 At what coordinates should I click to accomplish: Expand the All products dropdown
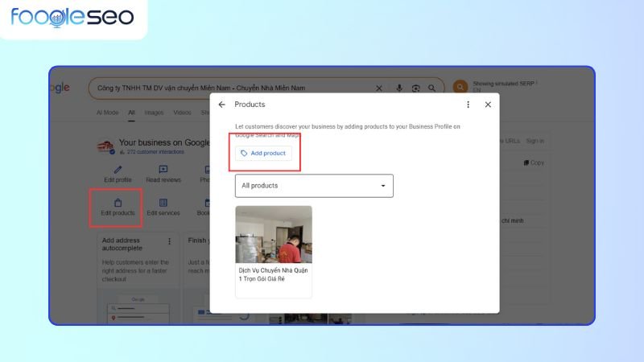click(314, 186)
